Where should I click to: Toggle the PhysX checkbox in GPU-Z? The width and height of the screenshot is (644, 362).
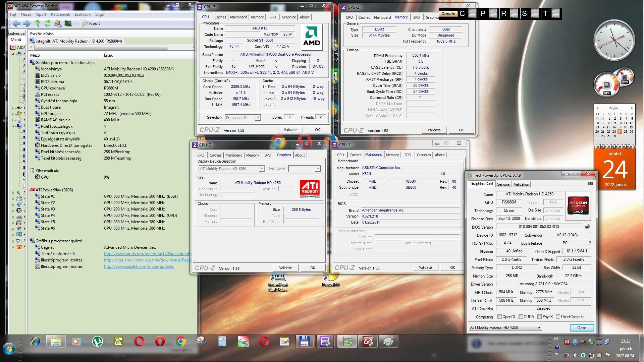pyautogui.click(x=539, y=317)
